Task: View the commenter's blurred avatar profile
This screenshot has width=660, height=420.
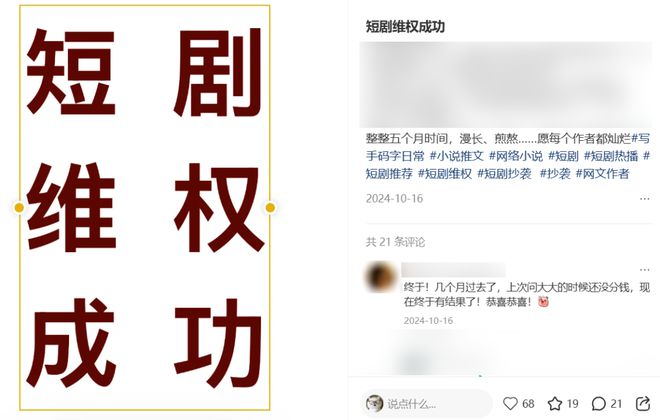Action: pyautogui.click(x=380, y=277)
